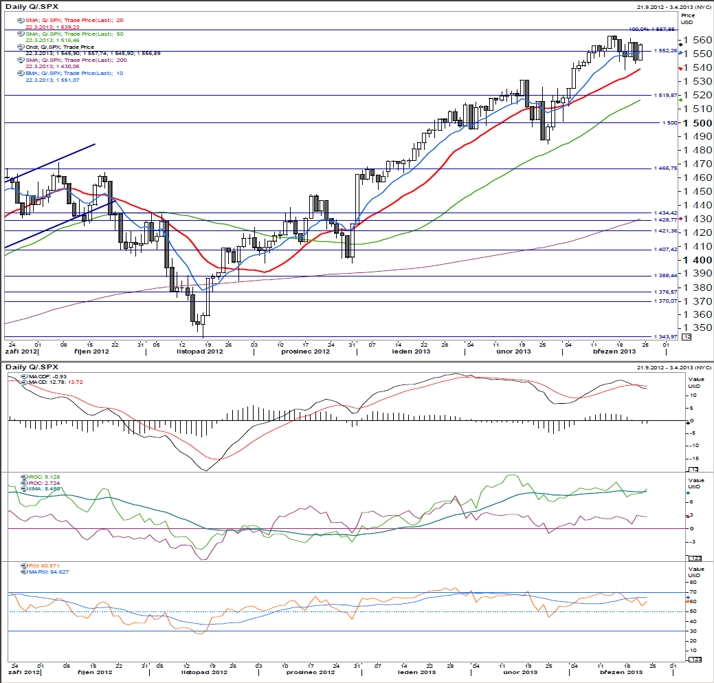Screen dimensions: 714x683
Task: Click the icon next to green ROC 9.128
Action: coord(24,477)
